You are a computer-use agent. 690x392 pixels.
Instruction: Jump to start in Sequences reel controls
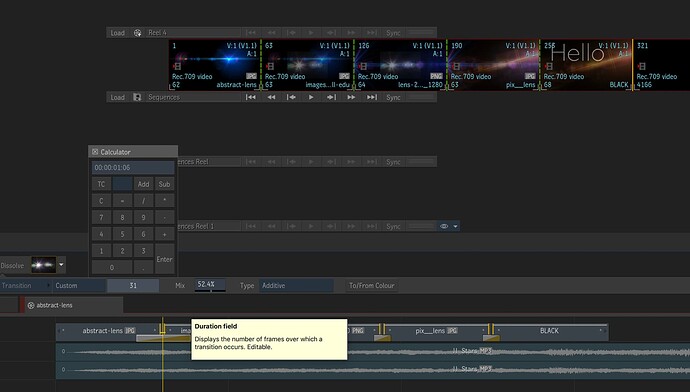tap(251, 97)
